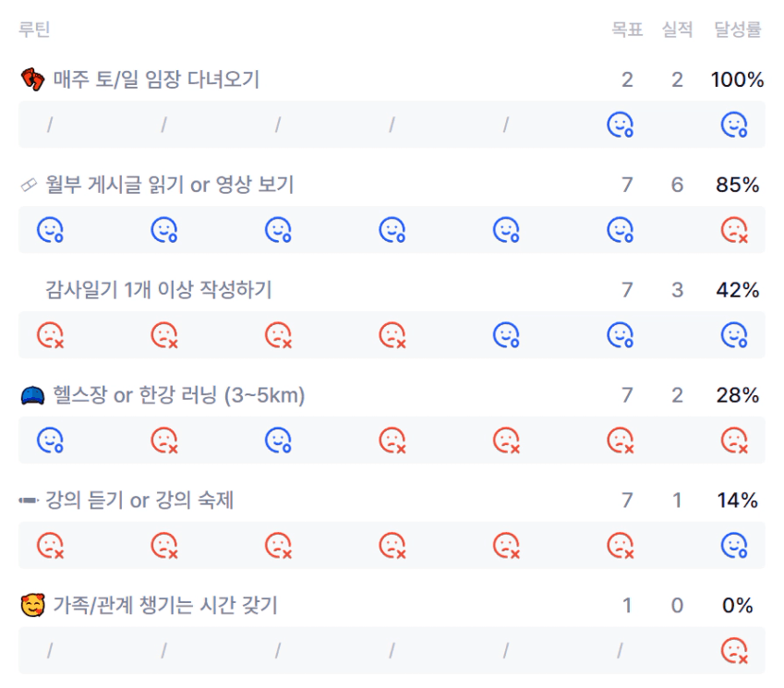Click the 0% achievement rate value
The image size is (784, 688).
pos(738,607)
